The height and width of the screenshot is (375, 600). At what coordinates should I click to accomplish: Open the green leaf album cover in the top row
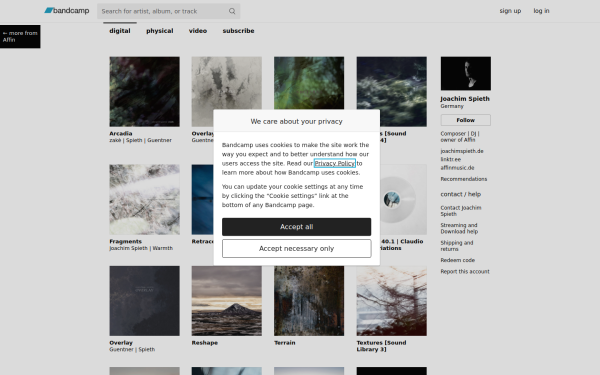pyautogui.click(x=309, y=83)
